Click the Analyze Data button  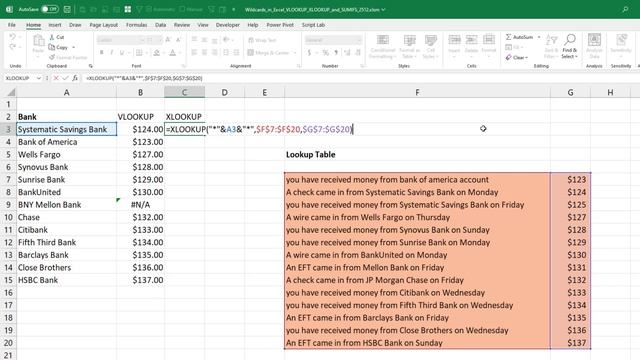click(594, 47)
